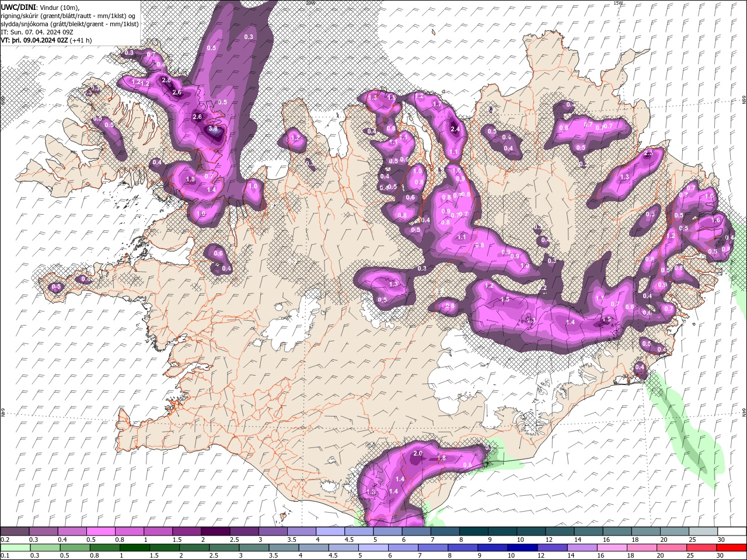The height and width of the screenshot is (560, 747).
Task: Select the 'rigning/skúrir' description line
Action: 69,16
